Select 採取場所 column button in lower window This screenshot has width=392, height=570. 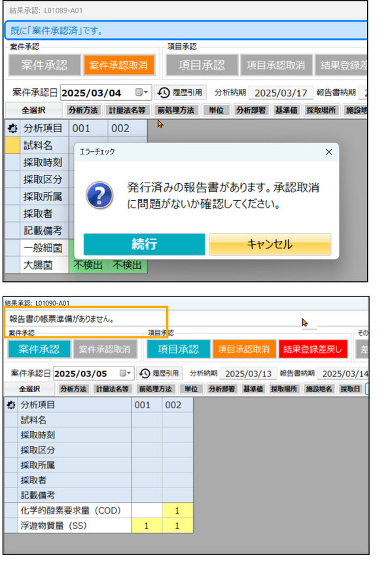pyautogui.click(x=284, y=389)
